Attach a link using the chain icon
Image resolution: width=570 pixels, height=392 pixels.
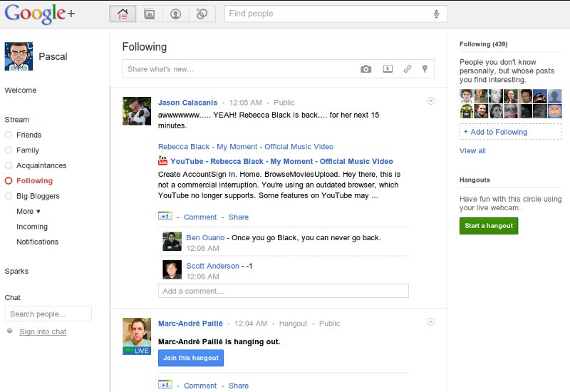(408, 68)
